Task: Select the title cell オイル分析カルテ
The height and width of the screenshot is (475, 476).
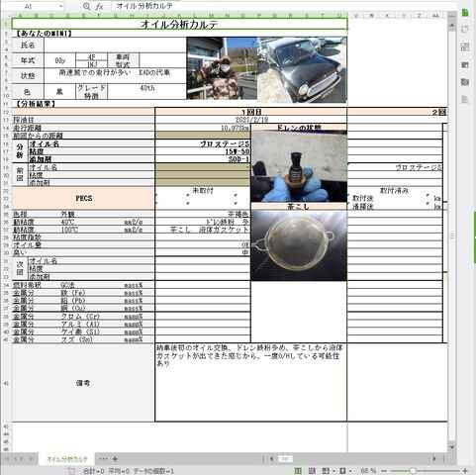Action: point(179,24)
